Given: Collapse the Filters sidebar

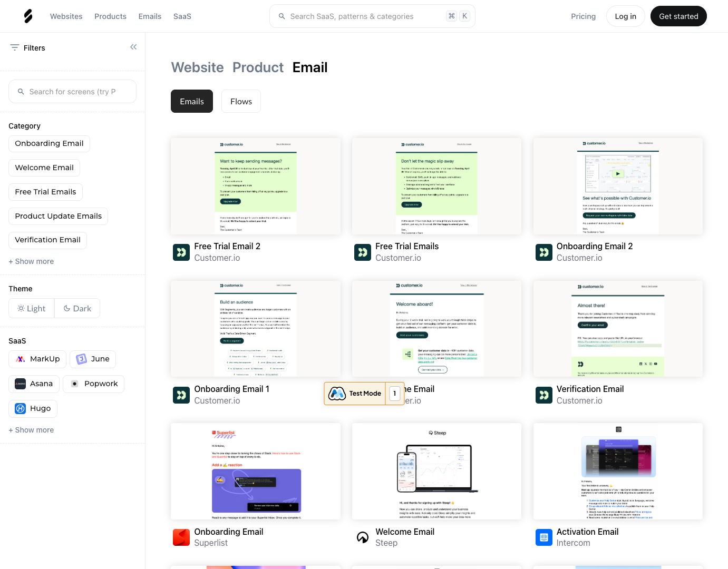Looking at the screenshot, I should 133,47.
